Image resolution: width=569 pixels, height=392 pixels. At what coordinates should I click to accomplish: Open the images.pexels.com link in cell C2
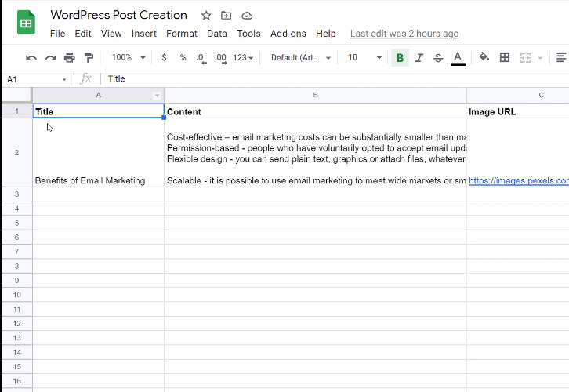[518, 180]
